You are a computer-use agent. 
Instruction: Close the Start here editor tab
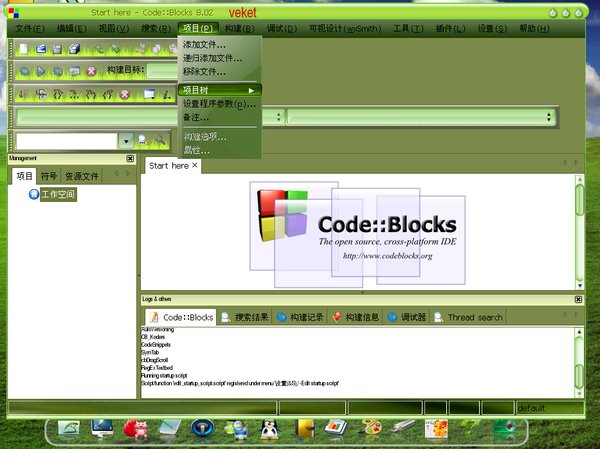pyautogui.click(x=195, y=165)
